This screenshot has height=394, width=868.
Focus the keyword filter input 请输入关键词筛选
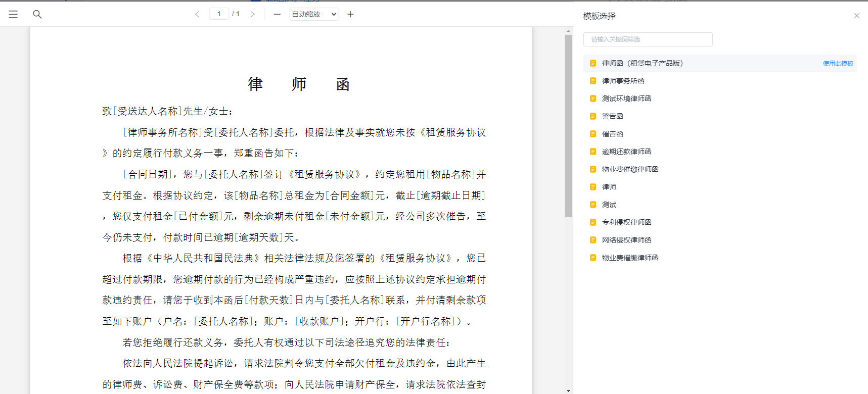tap(648, 39)
